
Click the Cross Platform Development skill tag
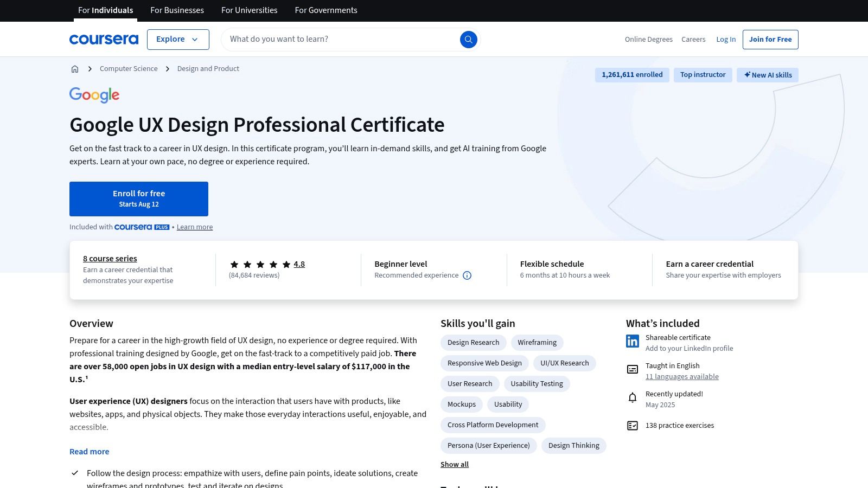[493, 425]
